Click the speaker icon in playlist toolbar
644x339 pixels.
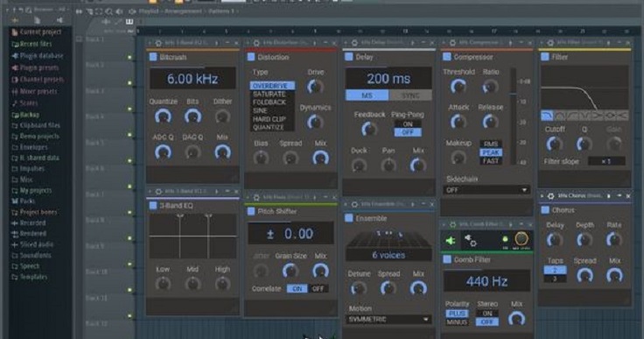(x=120, y=11)
